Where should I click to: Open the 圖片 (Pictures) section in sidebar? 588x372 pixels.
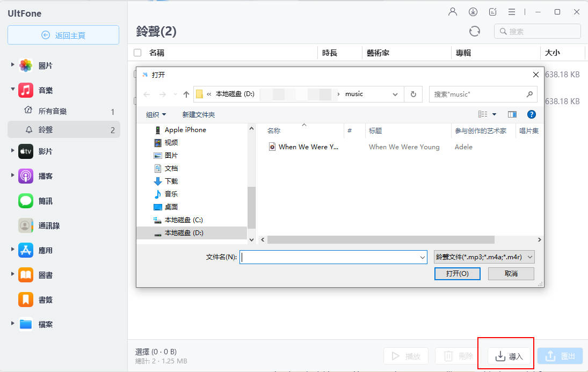click(26, 65)
